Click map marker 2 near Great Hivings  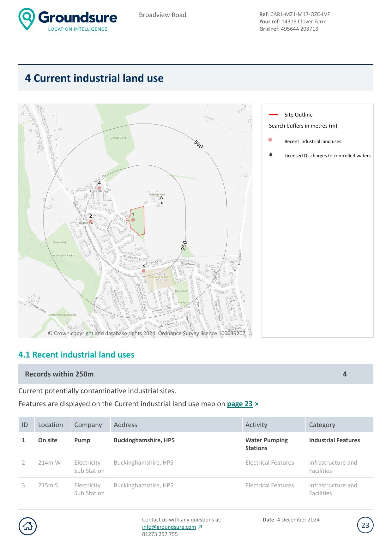(x=91, y=221)
